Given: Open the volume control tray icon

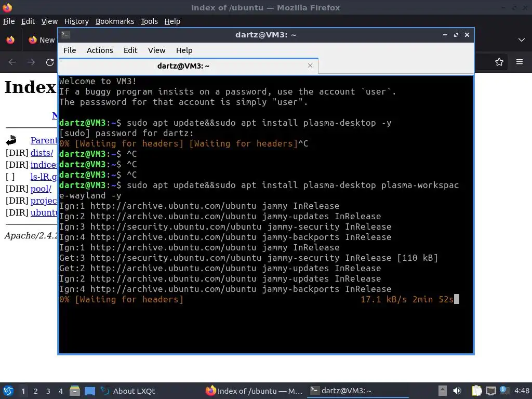Looking at the screenshot, I should [457, 391].
